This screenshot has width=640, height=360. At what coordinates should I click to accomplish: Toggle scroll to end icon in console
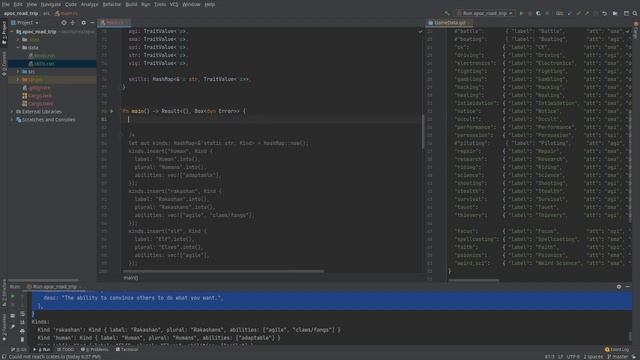click(x=22, y=322)
